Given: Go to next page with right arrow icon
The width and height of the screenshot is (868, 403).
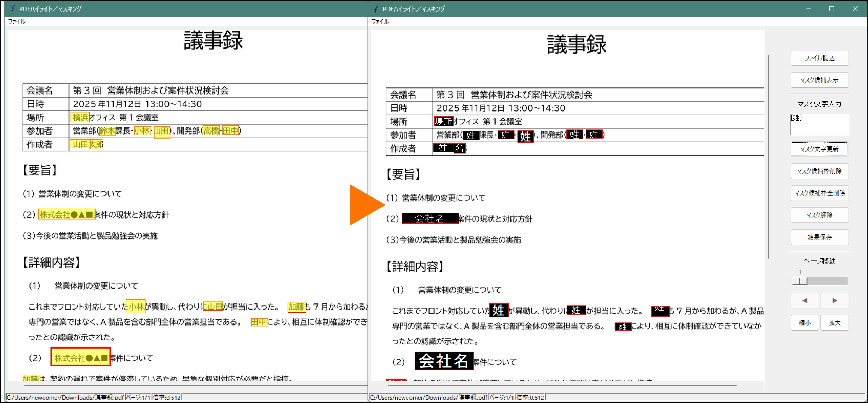Looking at the screenshot, I should point(835,301).
